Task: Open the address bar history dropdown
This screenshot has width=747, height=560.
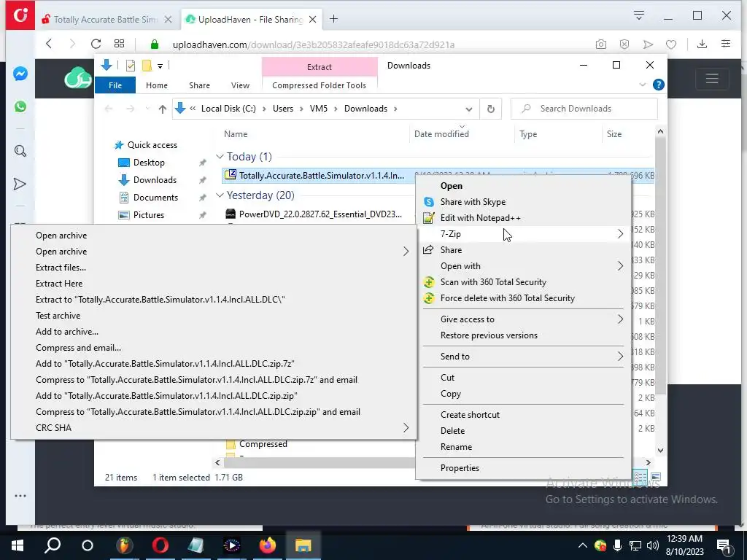Action: pyautogui.click(x=469, y=109)
